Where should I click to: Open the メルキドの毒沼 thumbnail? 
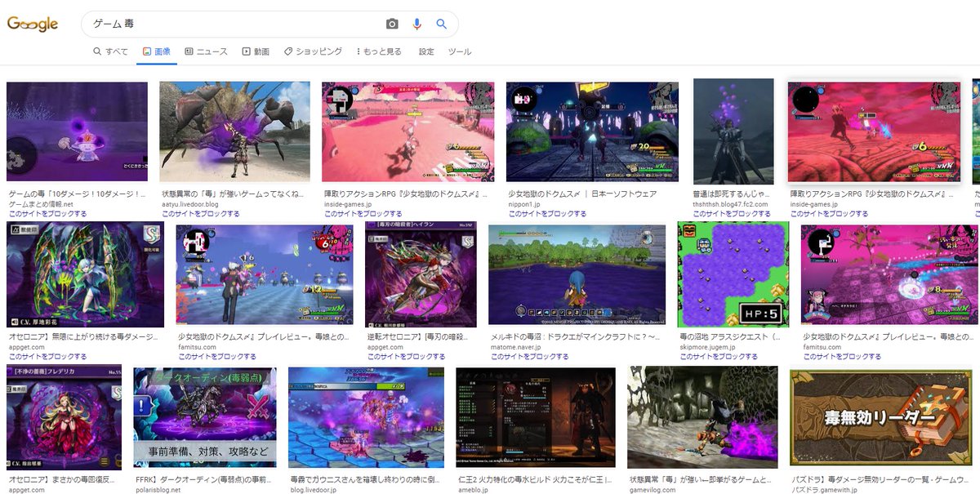pyautogui.click(x=577, y=274)
